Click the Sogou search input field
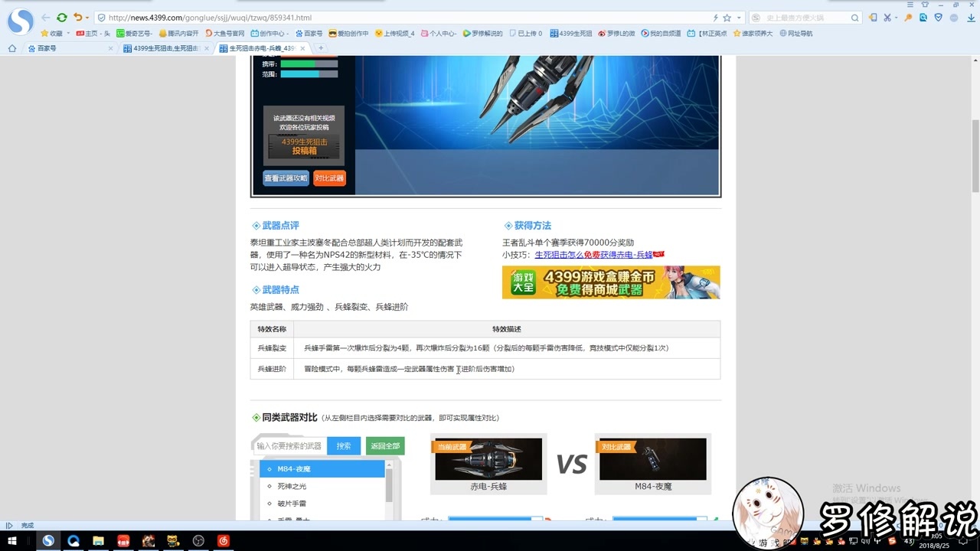The image size is (980, 551). click(x=805, y=18)
